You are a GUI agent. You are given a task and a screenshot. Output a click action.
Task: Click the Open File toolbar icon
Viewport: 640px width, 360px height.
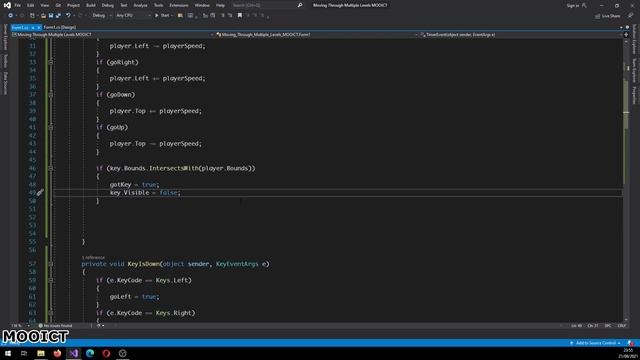[43, 16]
